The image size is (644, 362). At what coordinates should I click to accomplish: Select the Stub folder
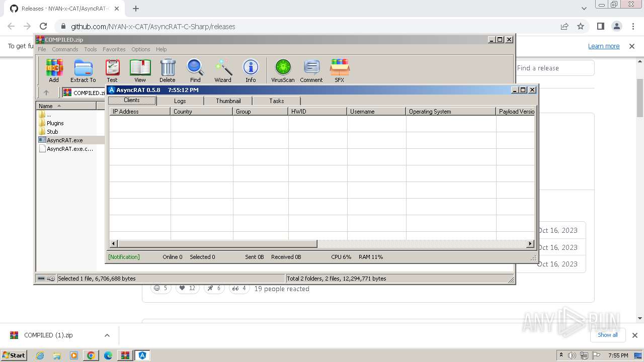pos(52,132)
